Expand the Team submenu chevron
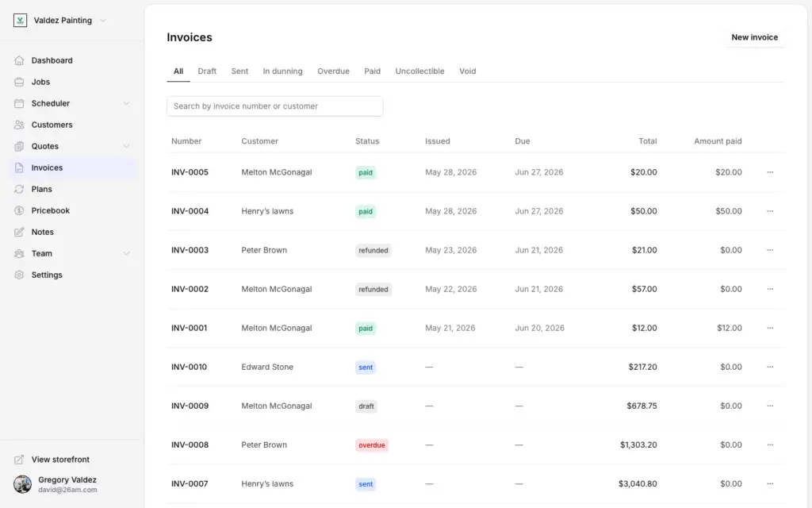The height and width of the screenshot is (508, 812). tap(126, 253)
